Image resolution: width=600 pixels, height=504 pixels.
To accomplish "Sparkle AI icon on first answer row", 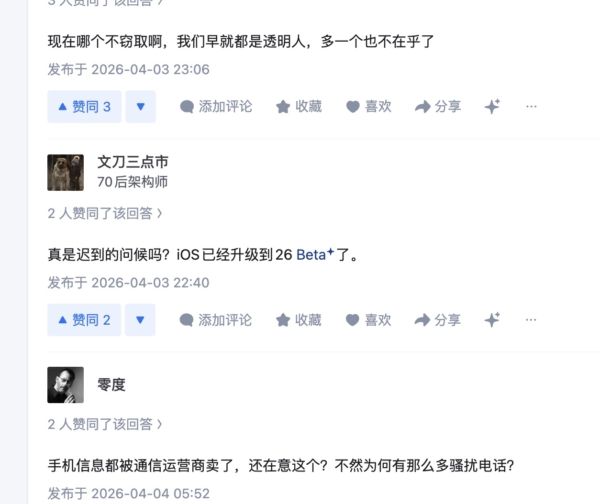I will [492, 106].
